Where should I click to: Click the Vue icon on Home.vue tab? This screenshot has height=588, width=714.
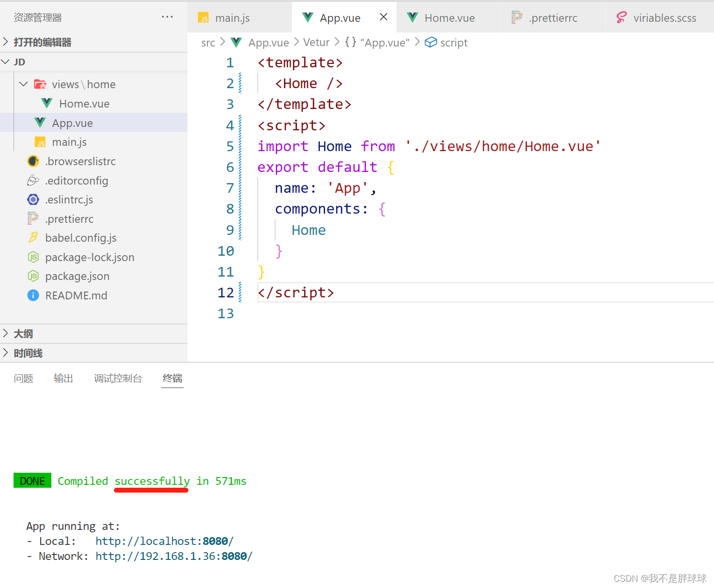pos(412,17)
